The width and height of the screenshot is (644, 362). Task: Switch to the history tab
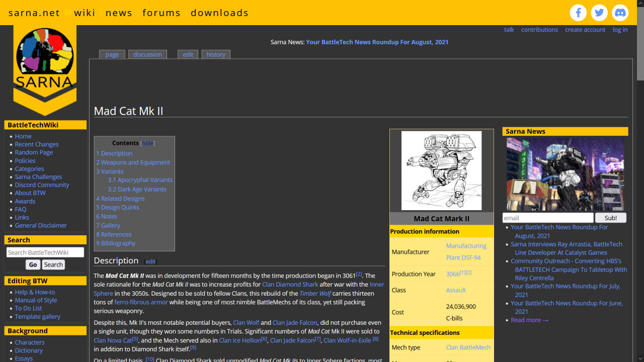point(215,54)
